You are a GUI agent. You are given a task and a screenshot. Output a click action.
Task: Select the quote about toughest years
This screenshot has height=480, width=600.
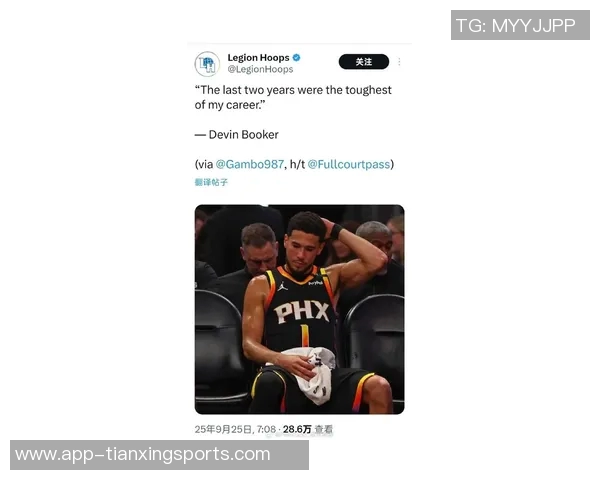[293, 97]
